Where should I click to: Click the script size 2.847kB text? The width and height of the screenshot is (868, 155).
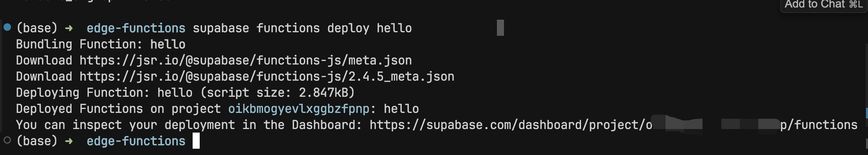[278, 93]
